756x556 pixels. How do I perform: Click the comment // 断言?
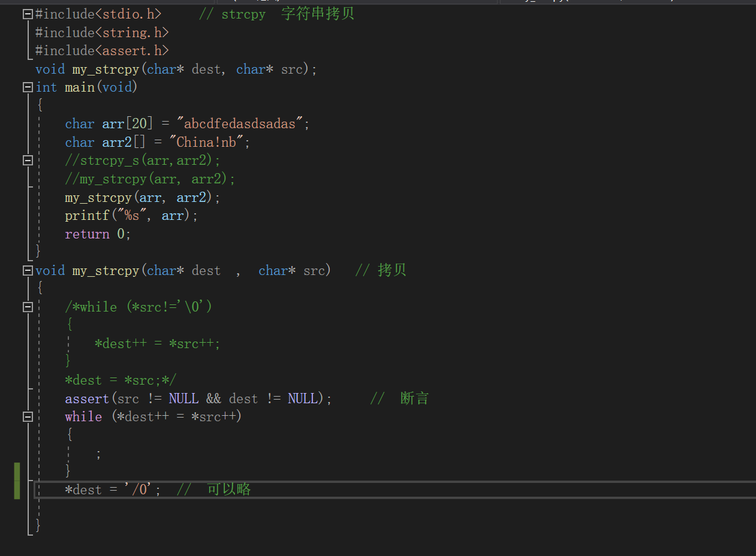tap(399, 398)
